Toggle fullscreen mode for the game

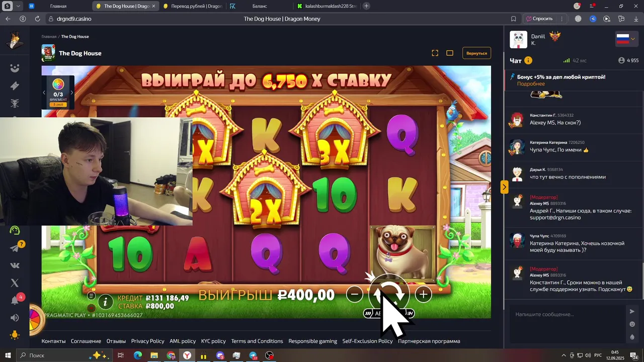pos(435,53)
